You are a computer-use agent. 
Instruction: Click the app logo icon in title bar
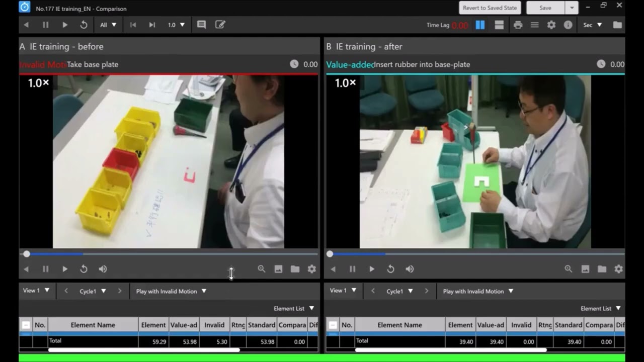click(x=24, y=7)
